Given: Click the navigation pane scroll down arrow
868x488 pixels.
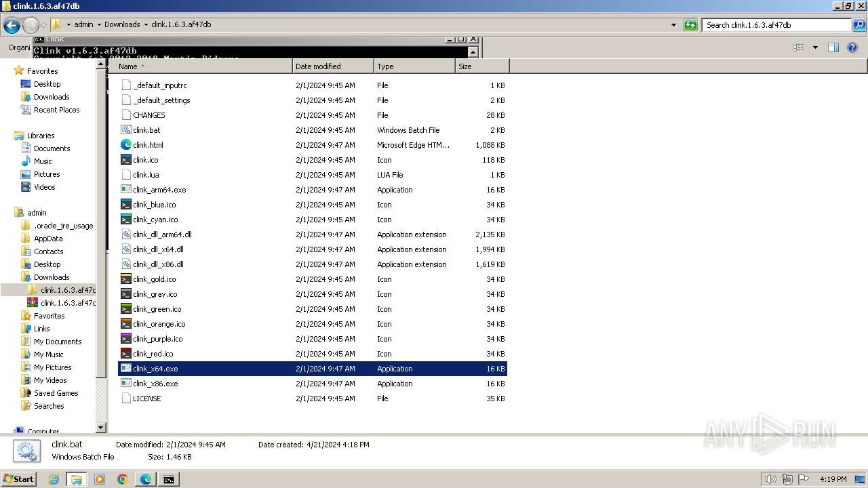Looking at the screenshot, I should pos(102,428).
